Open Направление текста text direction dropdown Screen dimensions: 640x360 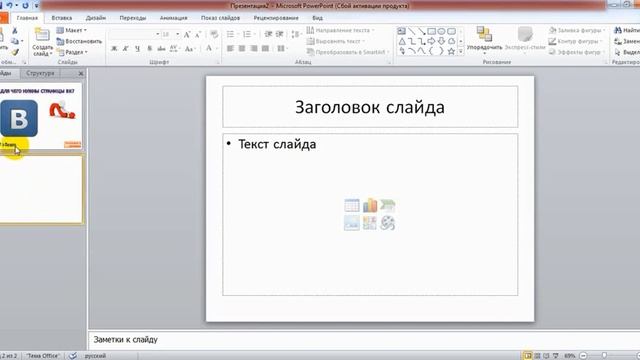(340, 30)
